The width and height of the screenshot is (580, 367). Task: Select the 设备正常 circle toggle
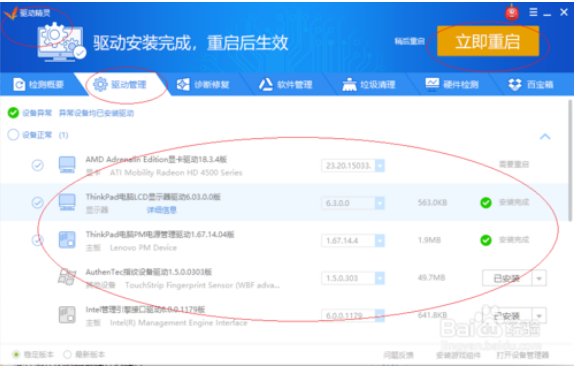[x=13, y=135]
